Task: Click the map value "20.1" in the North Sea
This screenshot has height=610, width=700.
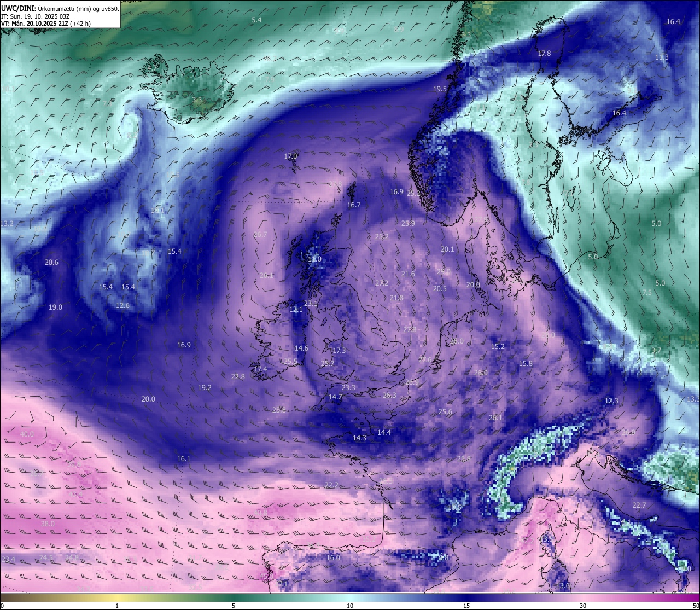Action: tap(447, 249)
